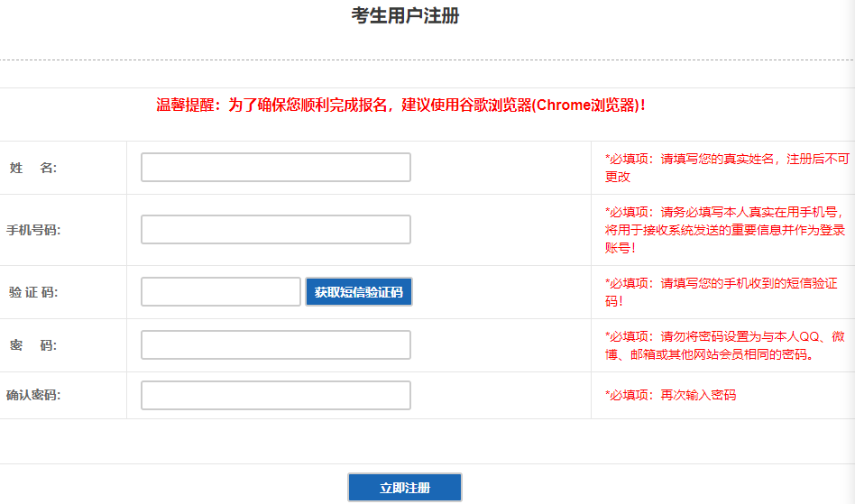Viewport: 855px width, 504px height.
Task: Click the red real-name 真实姓名 hint
Action: [726, 168]
